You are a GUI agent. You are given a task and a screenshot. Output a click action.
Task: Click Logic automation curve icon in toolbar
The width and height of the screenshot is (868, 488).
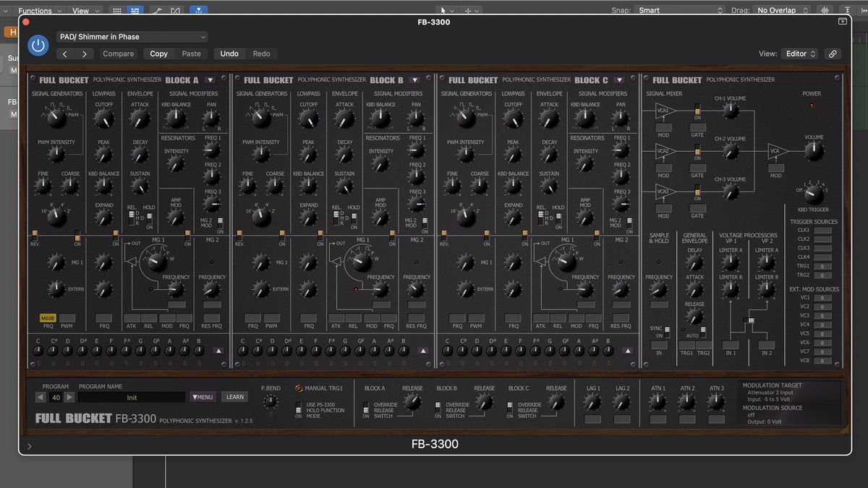pyautogui.click(x=158, y=11)
